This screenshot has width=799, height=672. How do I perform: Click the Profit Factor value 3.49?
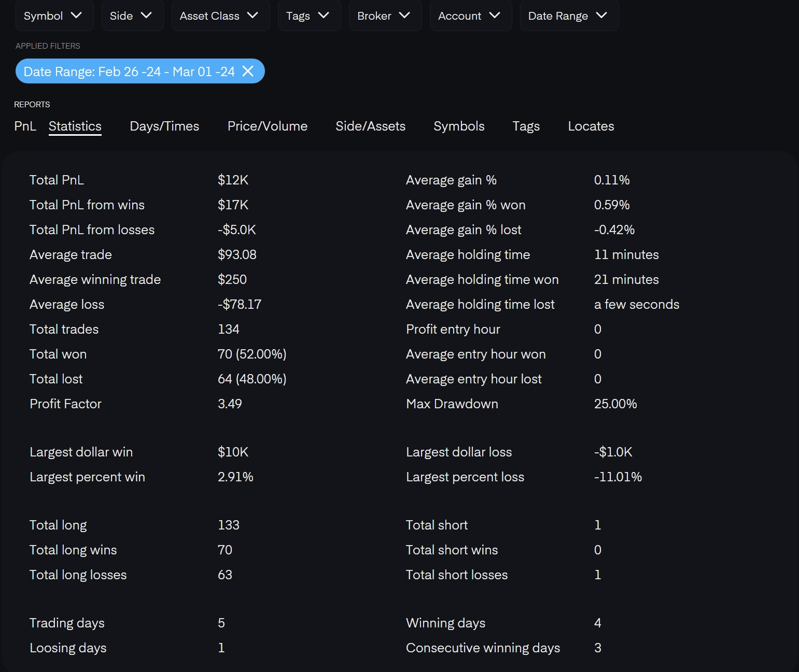coord(230,404)
